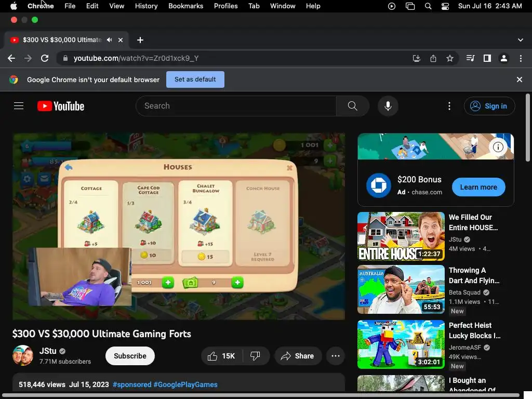Open the YouTube hamburger guide menu

tap(19, 106)
